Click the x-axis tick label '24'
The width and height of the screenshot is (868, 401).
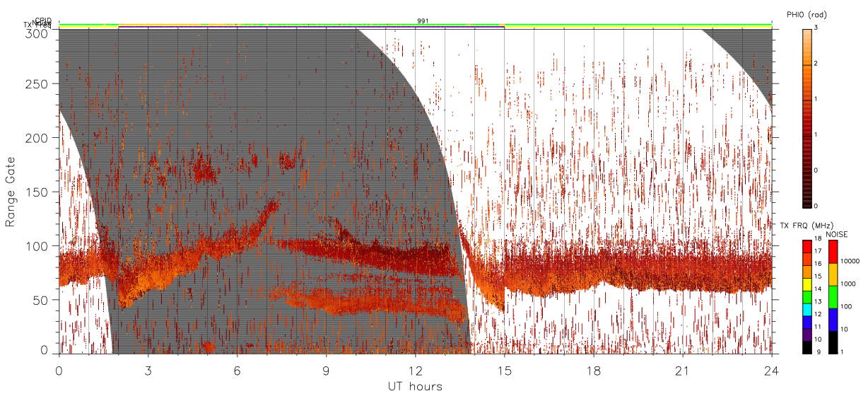pyautogui.click(x=771, y=370)
